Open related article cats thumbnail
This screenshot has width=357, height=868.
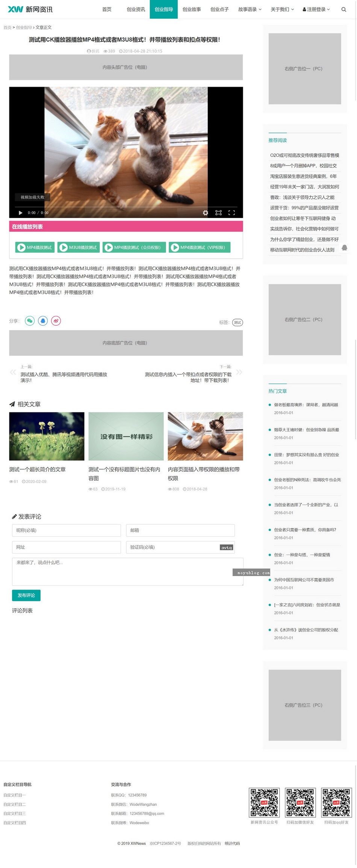(x=205, y=436)
